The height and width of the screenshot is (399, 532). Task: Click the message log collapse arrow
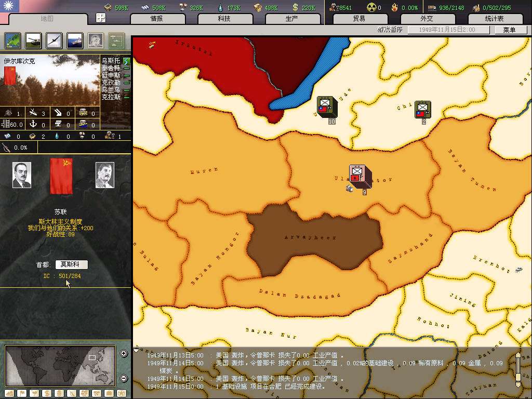[x=136, y=350]
